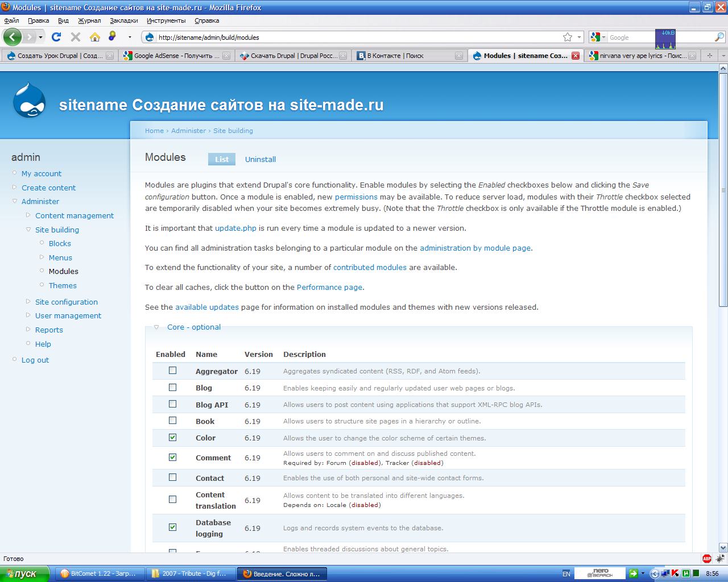Reload the page with the blue refresh icon
This screenshot has width=728, height=582.
(x=56, y=37)
